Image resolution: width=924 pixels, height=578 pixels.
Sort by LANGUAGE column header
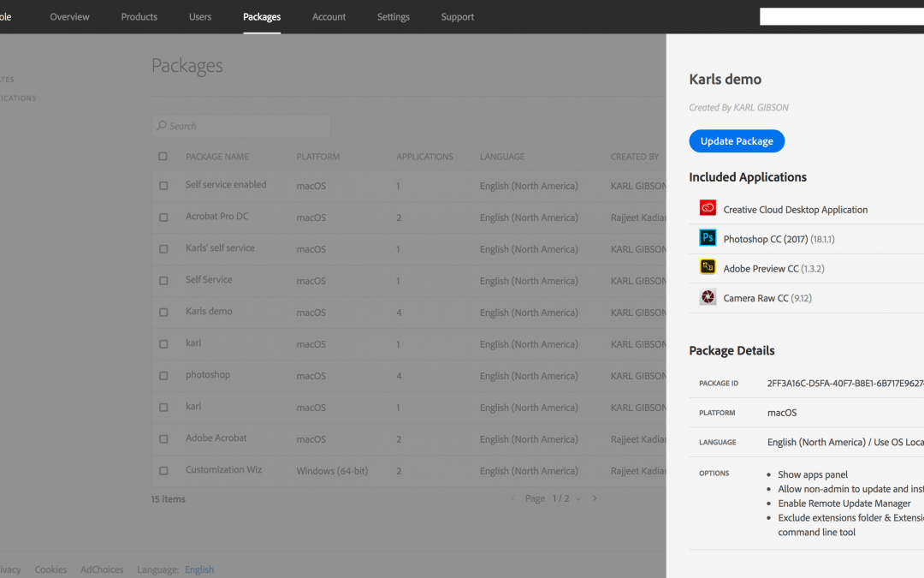click(x=502, y=157)
